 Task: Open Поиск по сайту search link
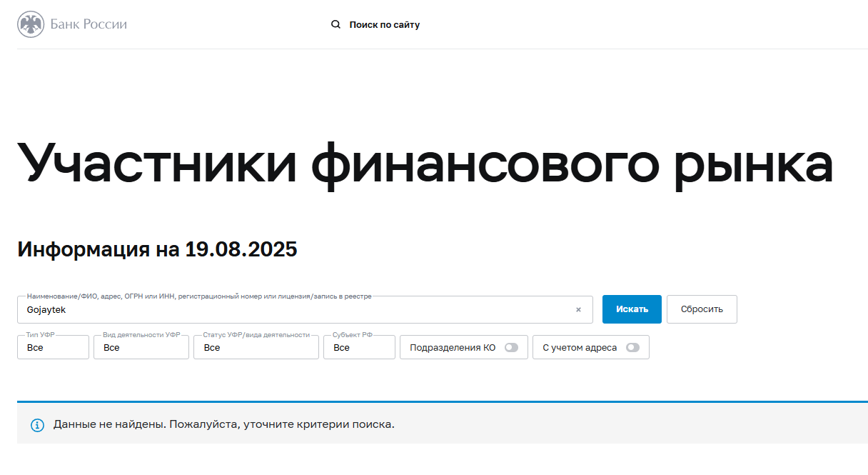tap(384, 24)
